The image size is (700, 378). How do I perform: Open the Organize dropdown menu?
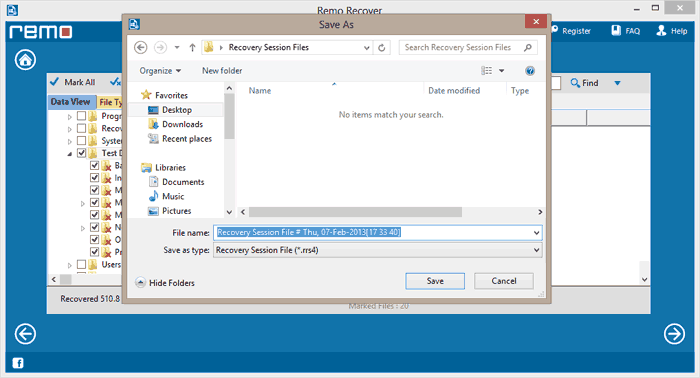[160, 71]
